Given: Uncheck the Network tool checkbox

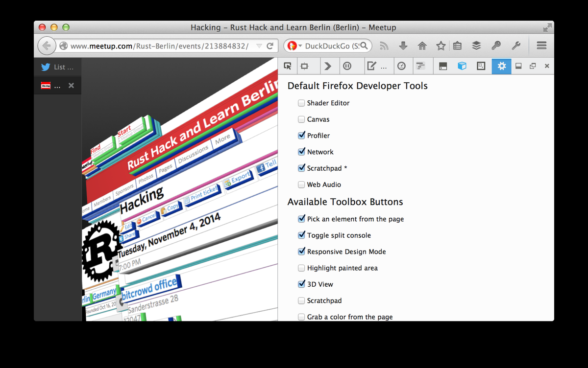Looking at the screenshot, I should pyautogui.click(x=301, y=152).
